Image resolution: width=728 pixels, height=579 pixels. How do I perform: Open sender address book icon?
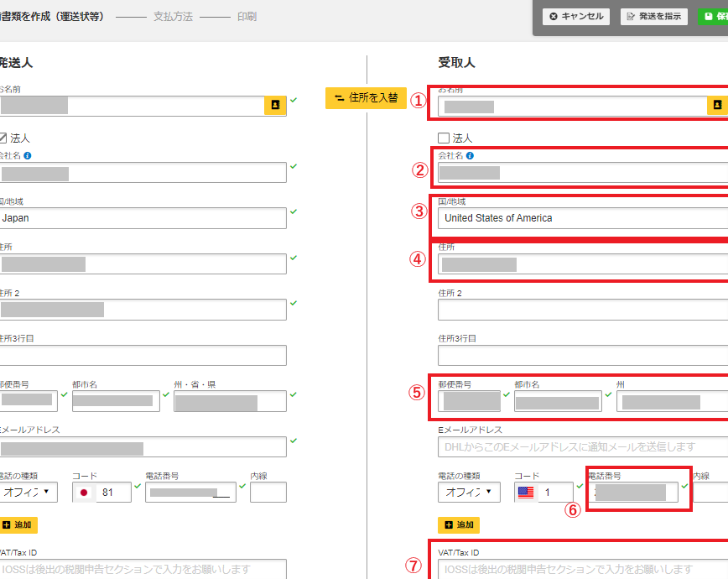(x=275, y=105)
